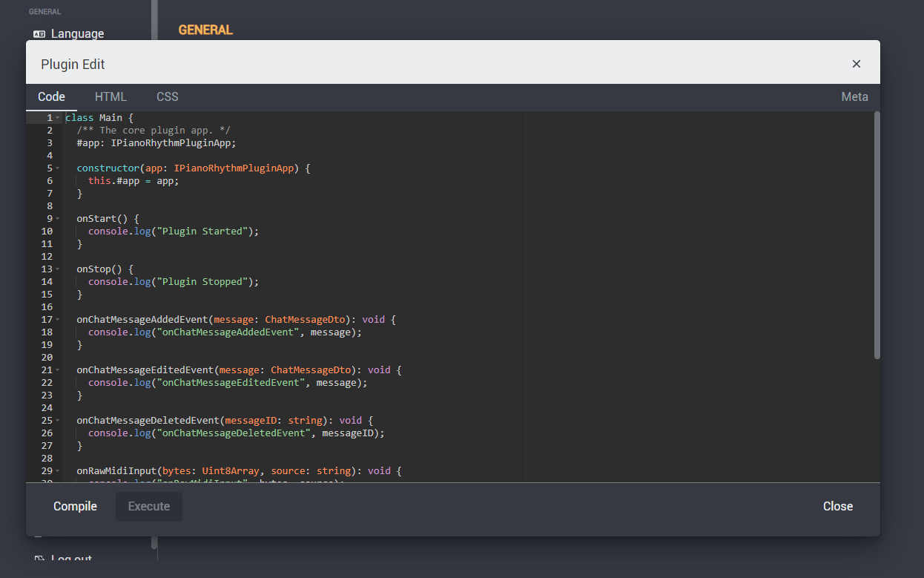Click the orange GENERAL heading behind the dialog
Screen dimensions: 924x578
[x=205, y=30]
